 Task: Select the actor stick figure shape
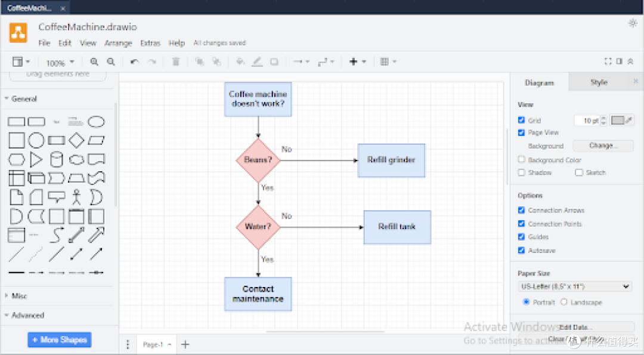(76, 197)
